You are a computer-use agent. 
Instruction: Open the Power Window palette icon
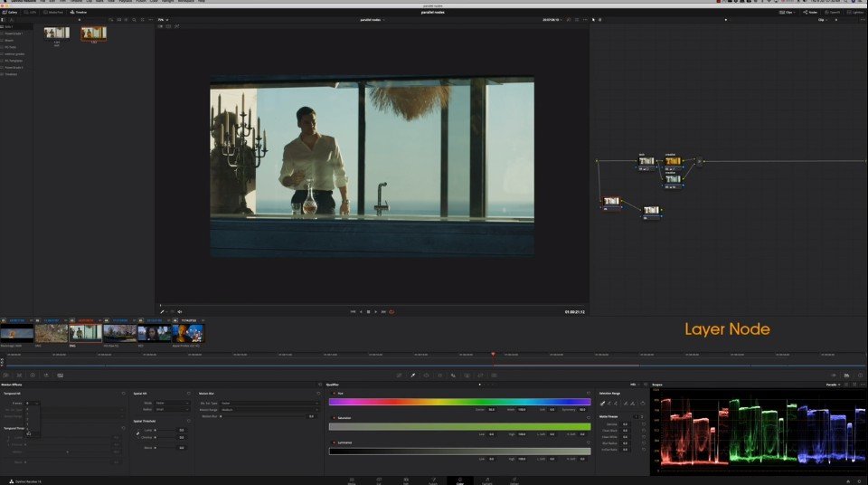pos(426,376)
